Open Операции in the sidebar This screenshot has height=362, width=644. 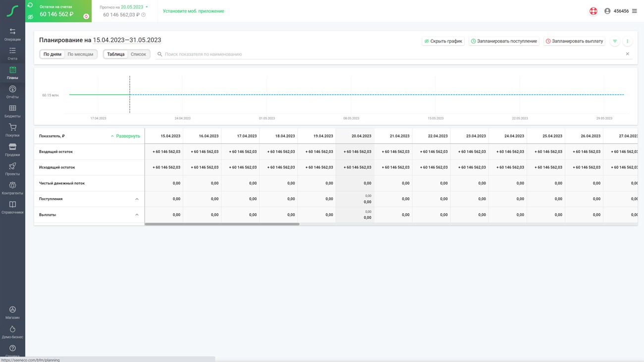pyautogui.click(x=12, y=34)
